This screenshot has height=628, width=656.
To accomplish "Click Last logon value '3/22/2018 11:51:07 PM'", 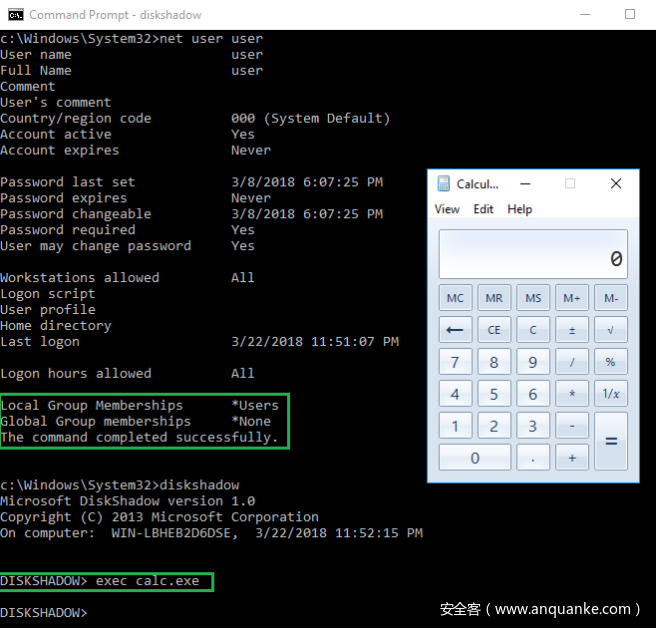I will (315, 342).
